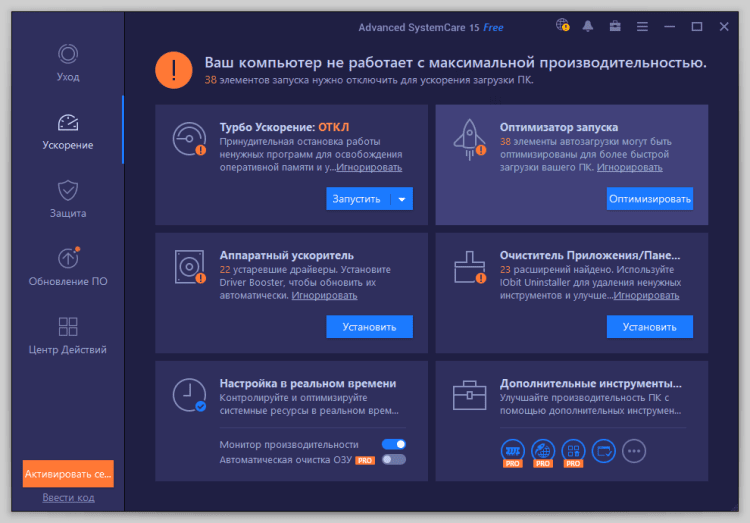This screenshot has width=750, height=523.
Task: Click the performance warning headline text
Action: tap(455, 63)
